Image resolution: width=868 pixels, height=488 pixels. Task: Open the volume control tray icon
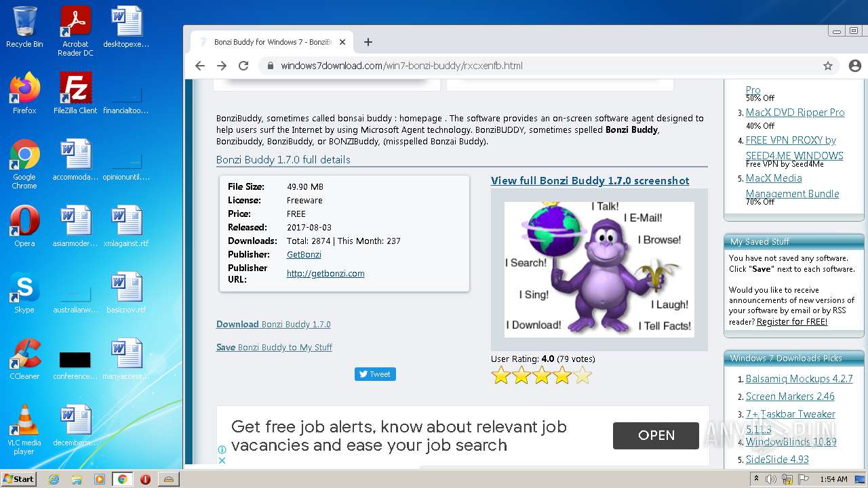click(x=771, y=479)
